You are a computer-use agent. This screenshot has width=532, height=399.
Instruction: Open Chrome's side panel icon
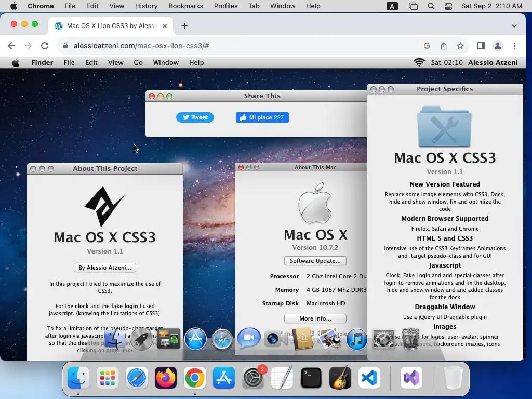481,46
